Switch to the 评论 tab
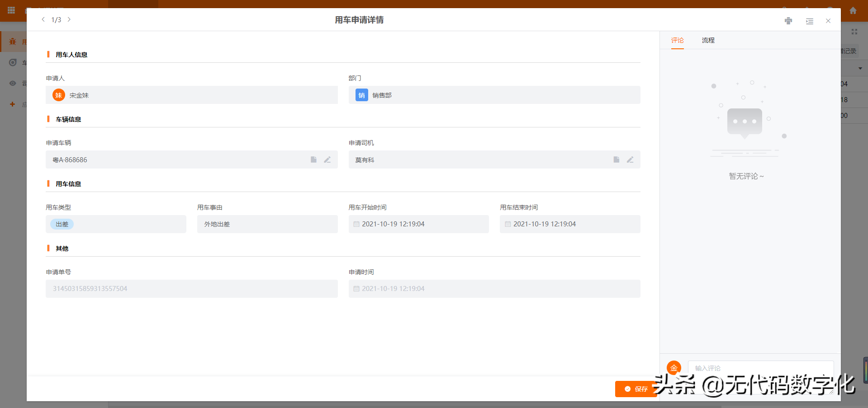The width and height of the screenshot is (868, 408). (677, 40)
